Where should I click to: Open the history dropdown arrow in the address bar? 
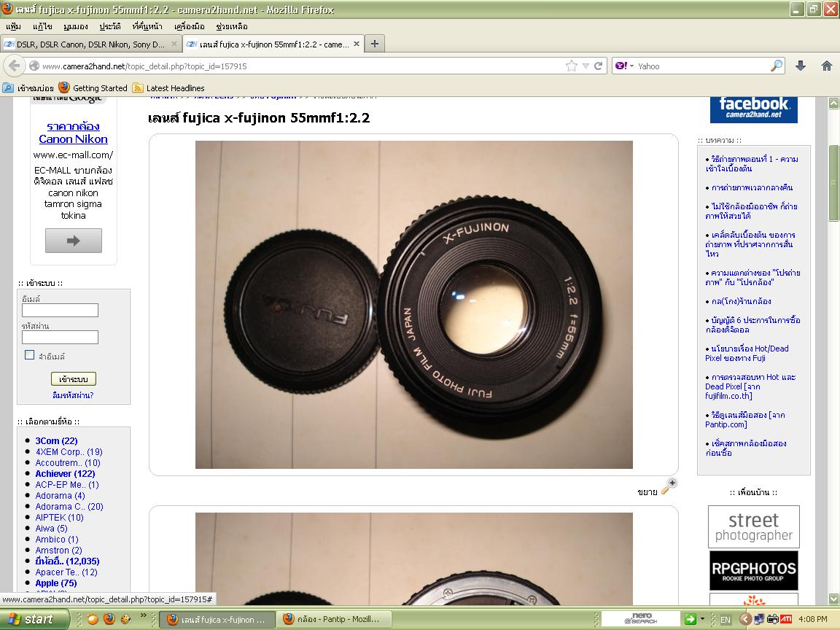[x=586, y=66]
